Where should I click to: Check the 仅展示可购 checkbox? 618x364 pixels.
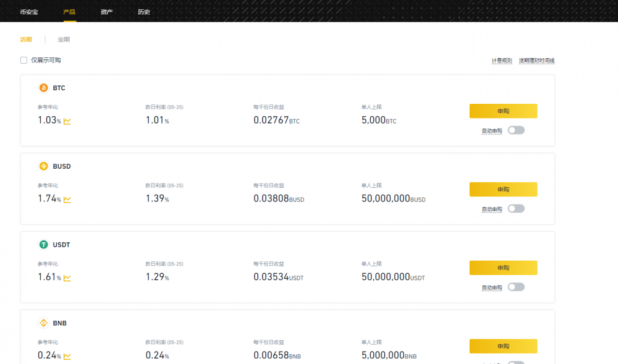(24, 61)
